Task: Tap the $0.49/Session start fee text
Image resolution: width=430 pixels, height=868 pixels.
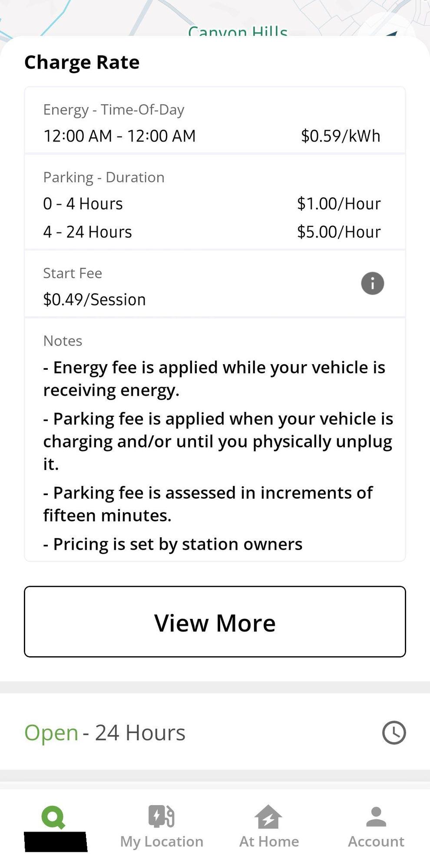Action: (94, 299)
